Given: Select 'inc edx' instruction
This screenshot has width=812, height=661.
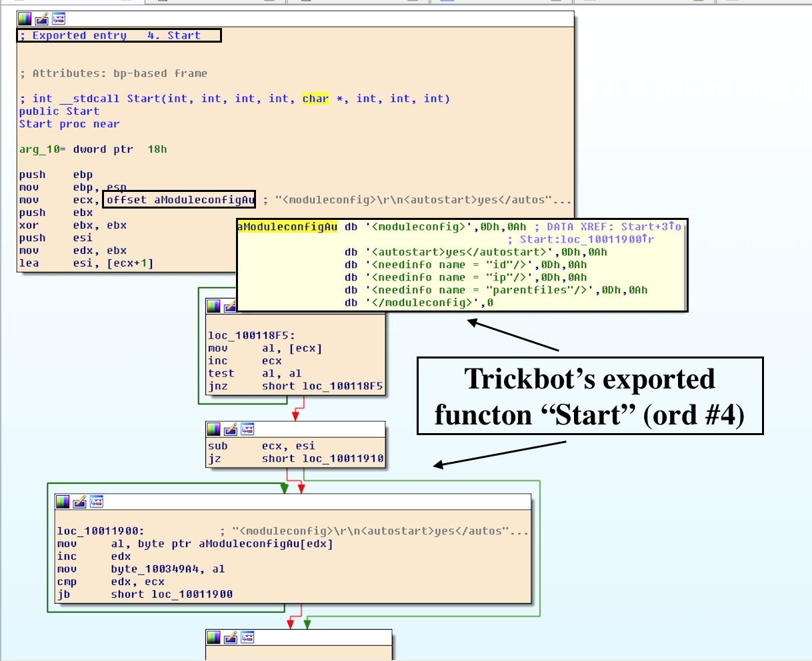Looking at the screenshot, I should [94, 556].
